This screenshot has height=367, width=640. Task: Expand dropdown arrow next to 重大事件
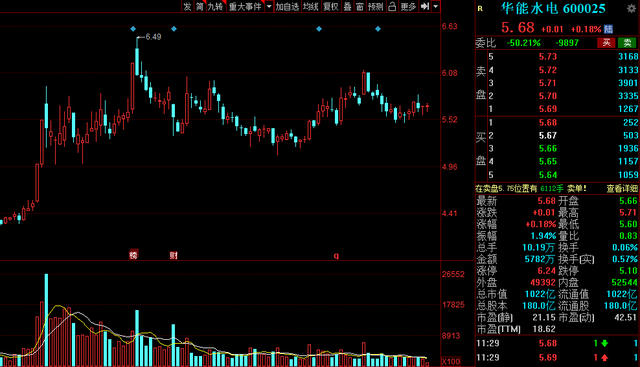pyautogui.click(x=269, y=6)
